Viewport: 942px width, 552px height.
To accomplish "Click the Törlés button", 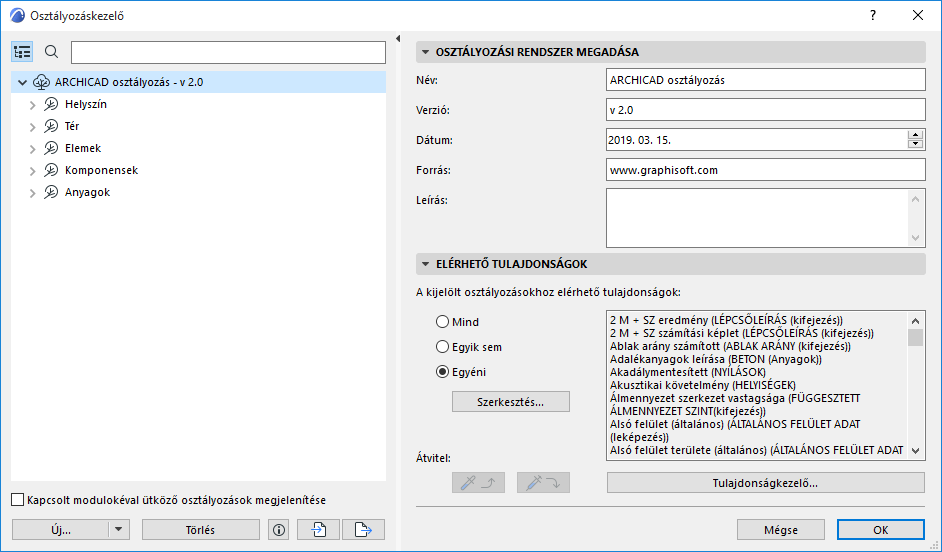I will click(201, 530).
